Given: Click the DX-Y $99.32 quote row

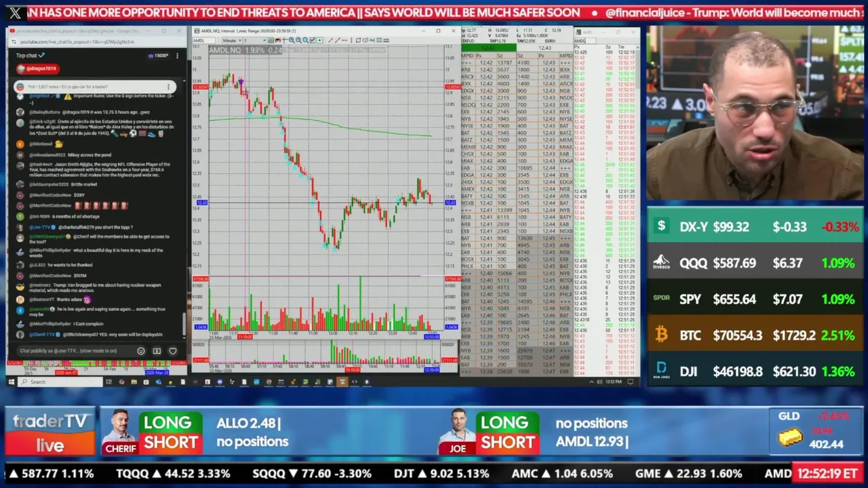Looking at the screenshot, I should pos(755,226).
